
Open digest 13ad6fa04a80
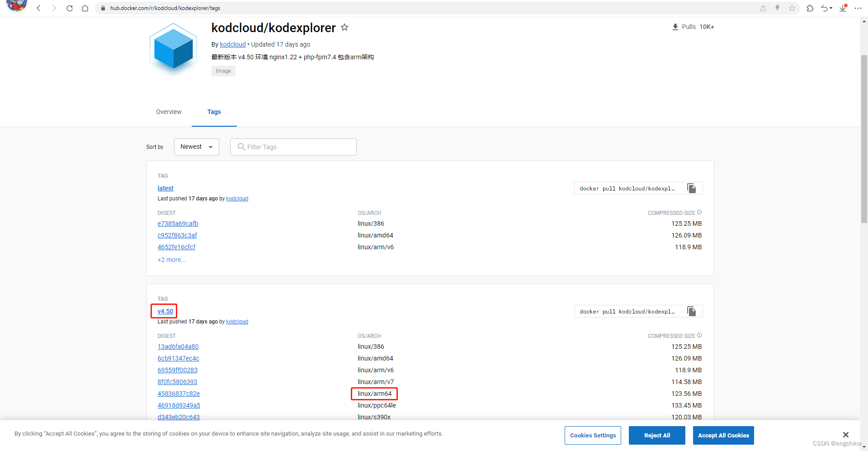(178, 347)
